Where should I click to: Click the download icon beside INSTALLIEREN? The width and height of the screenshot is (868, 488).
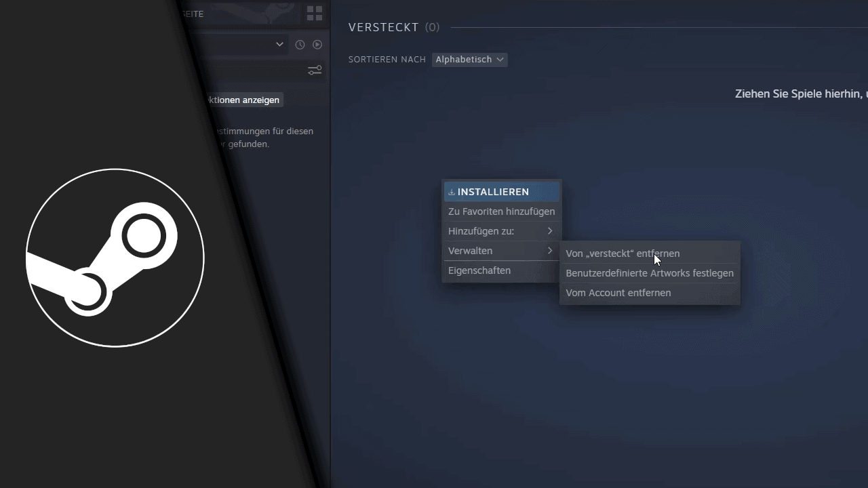[x=450, y=192]
